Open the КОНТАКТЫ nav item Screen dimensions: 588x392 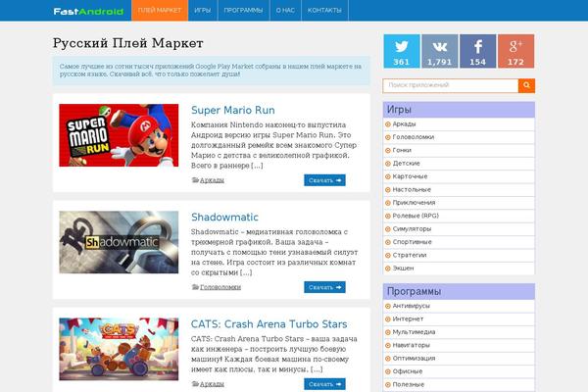pyautogui.click(x=324, y=11)
